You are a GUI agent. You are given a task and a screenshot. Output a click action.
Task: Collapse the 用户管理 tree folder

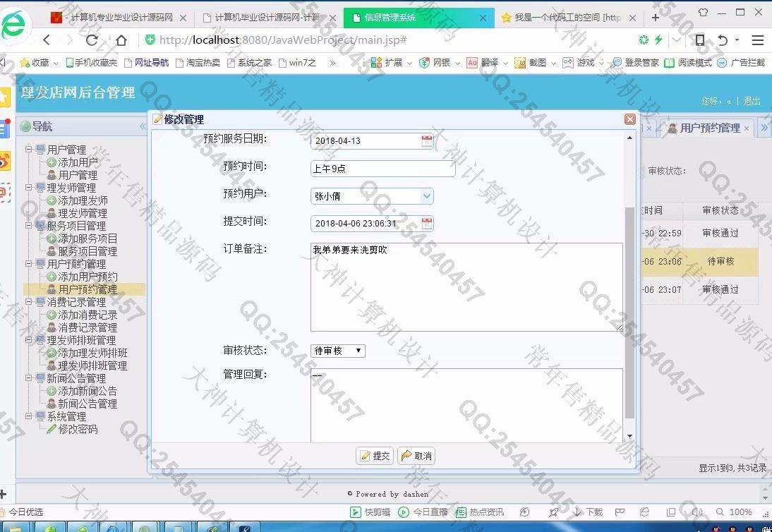28,149
